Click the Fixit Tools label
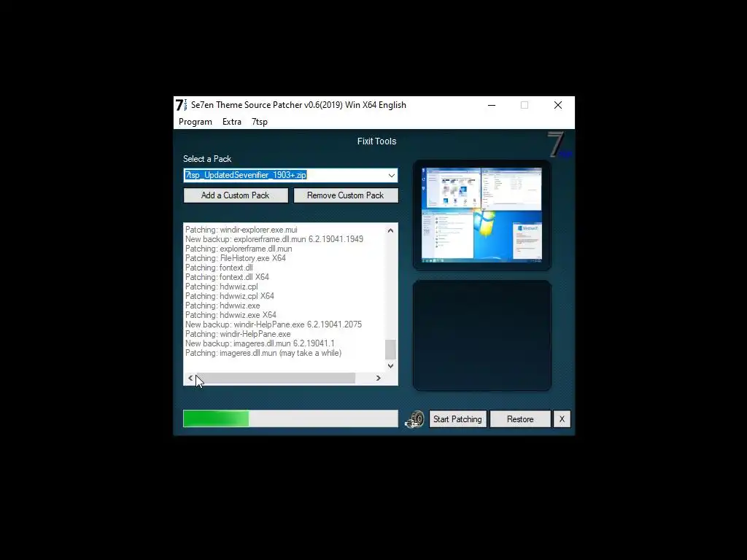Viewport: 747px width, 560px height. (x=377, y=141)
